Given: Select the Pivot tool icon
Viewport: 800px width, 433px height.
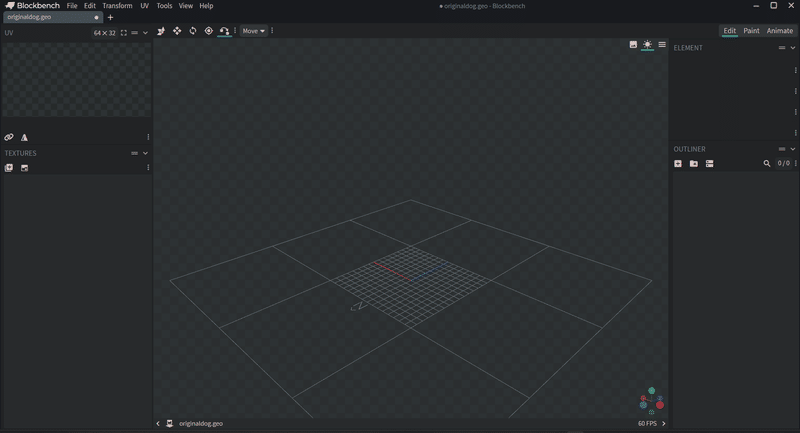Looking at the screenshot, I should pyautogui.click(x=209, y=31).
